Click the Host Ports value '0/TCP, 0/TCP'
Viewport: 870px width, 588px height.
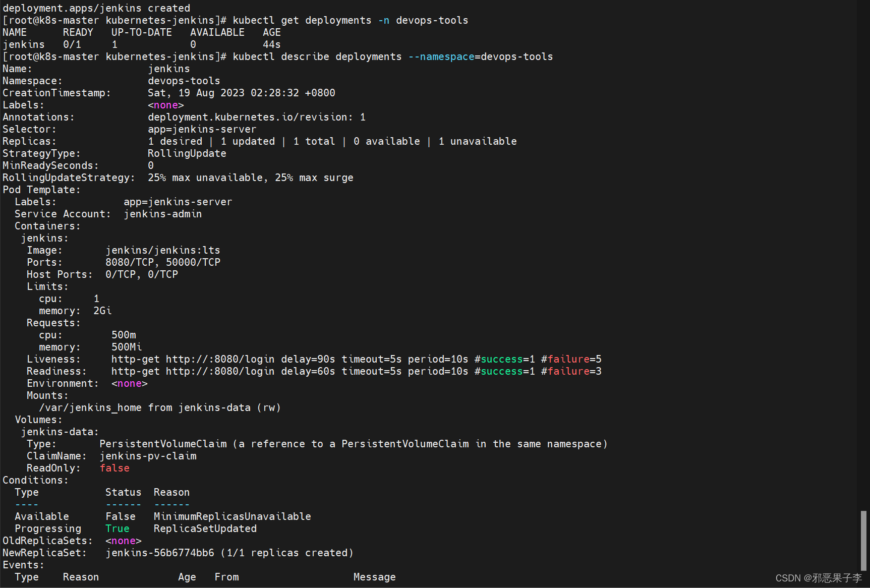pos(142,274)
